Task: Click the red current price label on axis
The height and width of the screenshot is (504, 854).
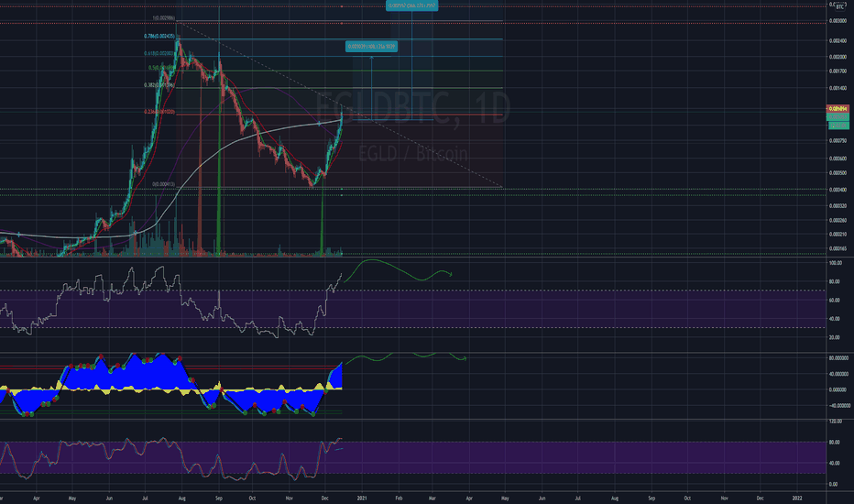Action: [x=838, y=109]
